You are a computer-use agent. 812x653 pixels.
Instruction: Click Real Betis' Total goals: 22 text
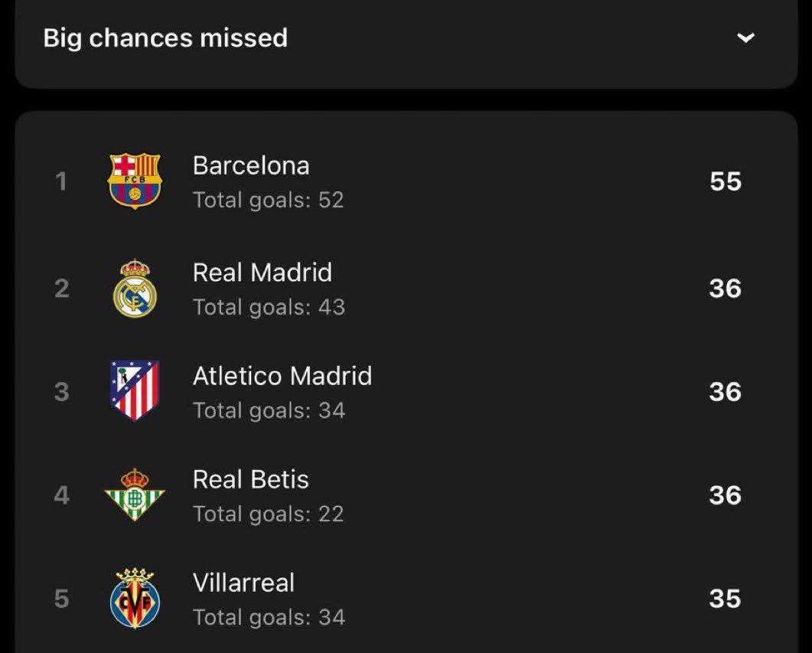tap(268, 514)
